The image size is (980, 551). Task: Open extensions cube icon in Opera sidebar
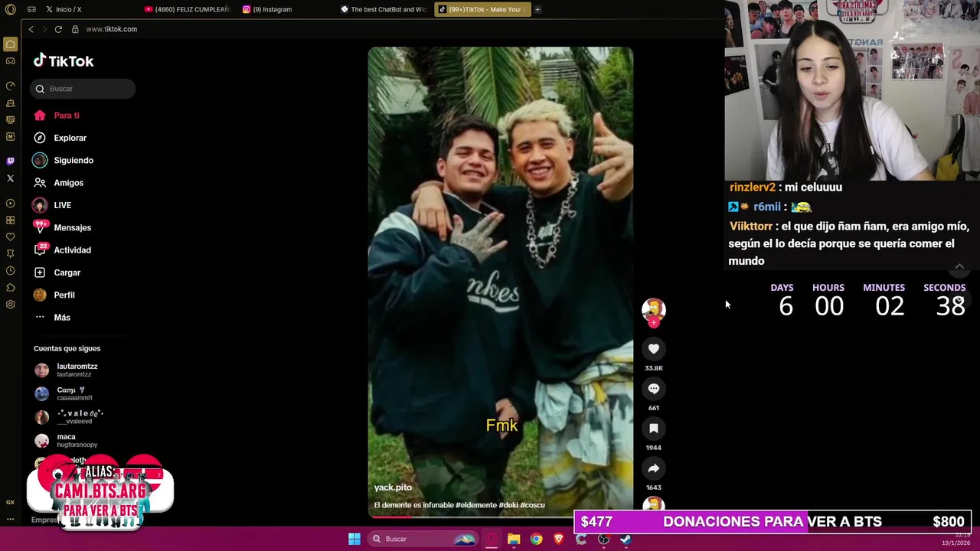coord(10,288)
